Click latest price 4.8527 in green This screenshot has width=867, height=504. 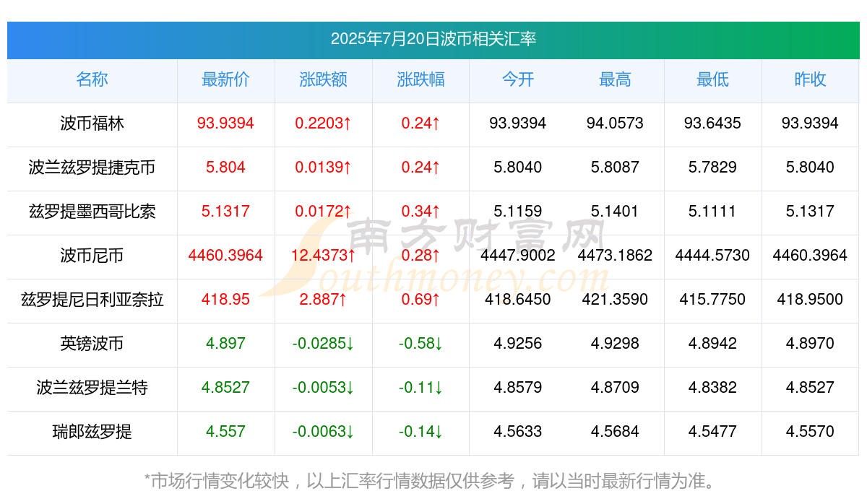coord(225,388)
